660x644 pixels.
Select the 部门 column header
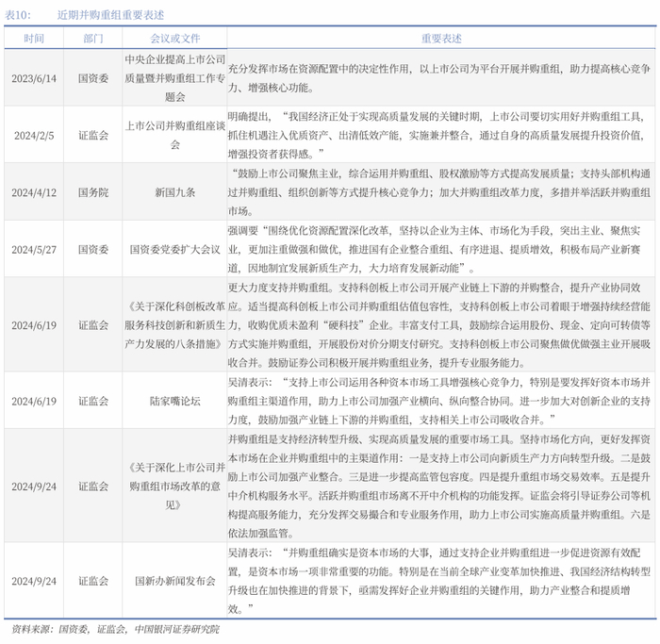pos(93,39)
